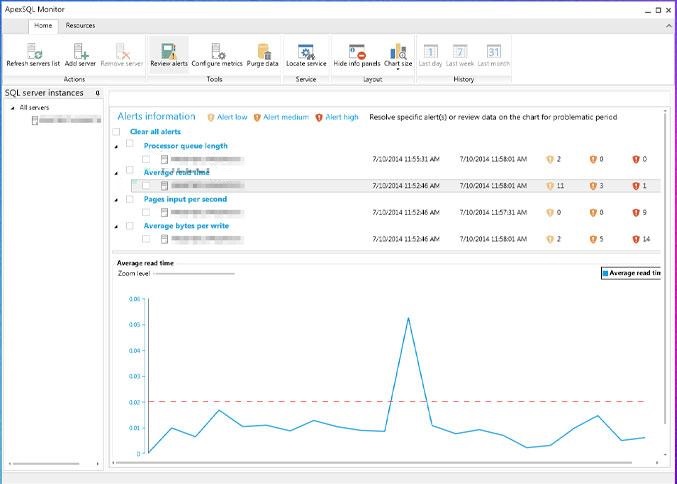Select Last month history
Viewport: 677px width, 484px height.
pos(494,55)
